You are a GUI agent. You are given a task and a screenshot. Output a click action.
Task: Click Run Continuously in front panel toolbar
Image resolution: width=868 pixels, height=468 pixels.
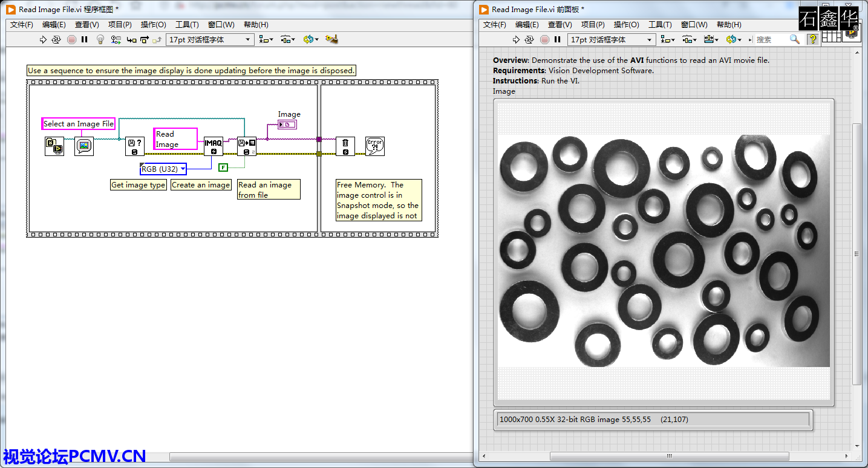click(529, 39)
